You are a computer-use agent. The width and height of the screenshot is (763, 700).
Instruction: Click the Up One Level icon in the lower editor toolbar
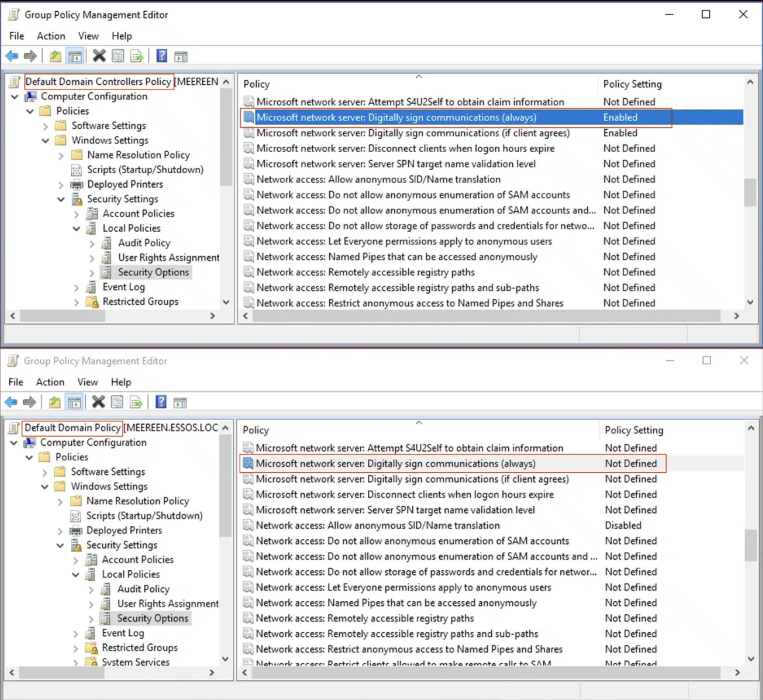[55, 402]
